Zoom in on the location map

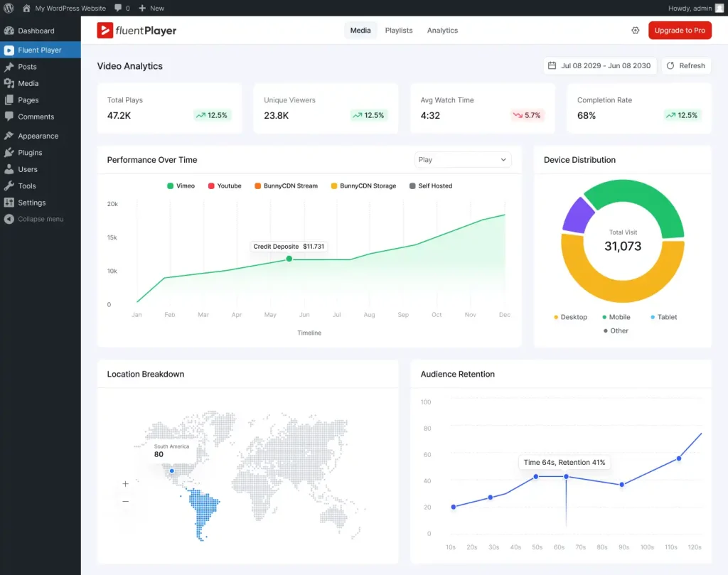(x=125, y=483)
